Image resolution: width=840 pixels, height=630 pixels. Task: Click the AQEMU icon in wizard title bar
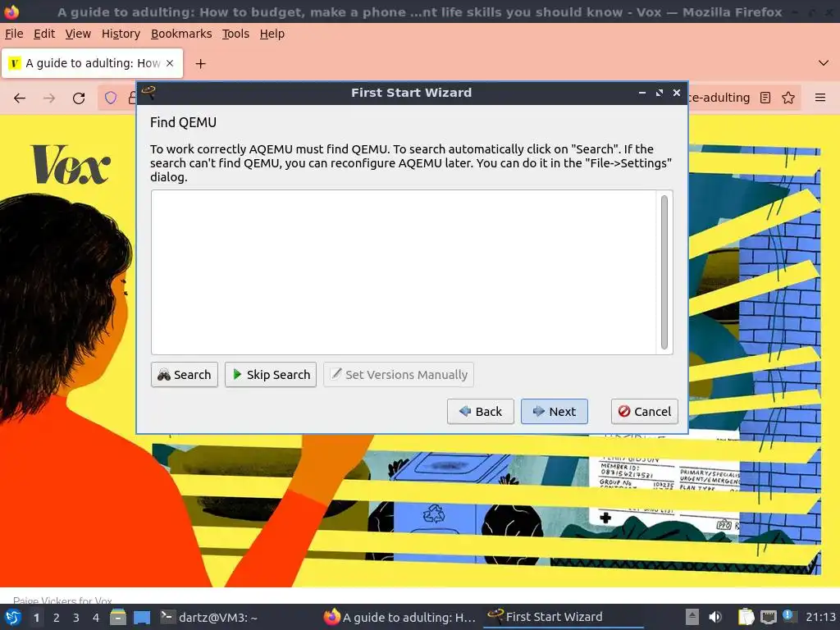pos(148,92)
